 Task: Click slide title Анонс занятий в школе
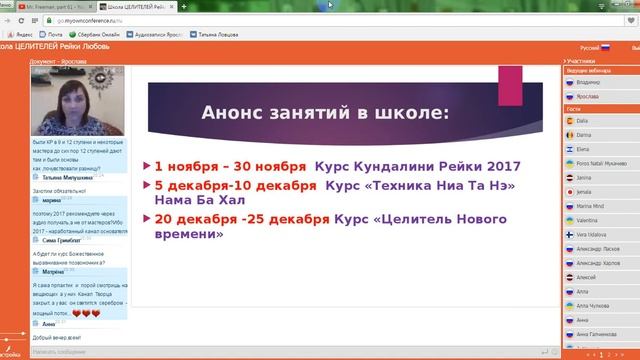pyautogui.click(x=325, y=113)
